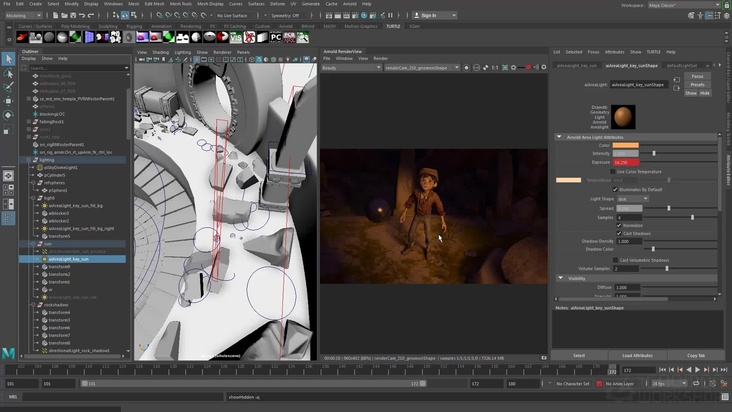Click the red X shelf icon

coord(249,37)
